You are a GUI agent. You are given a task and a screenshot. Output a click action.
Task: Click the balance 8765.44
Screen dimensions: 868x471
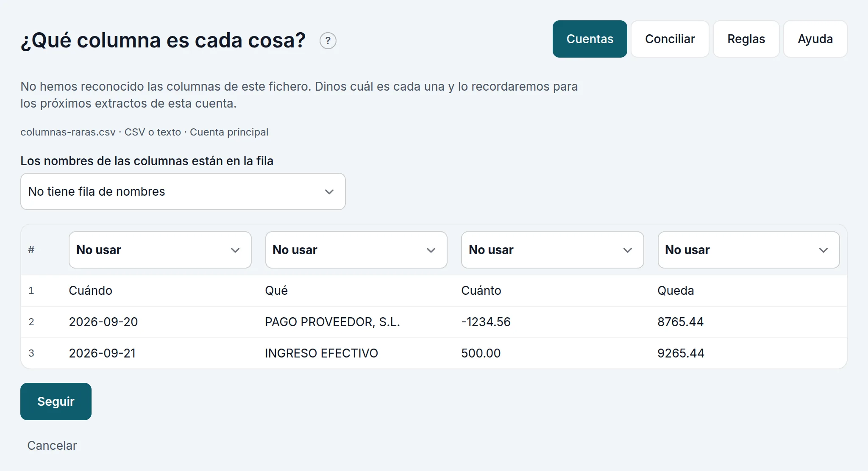point(680,322)
